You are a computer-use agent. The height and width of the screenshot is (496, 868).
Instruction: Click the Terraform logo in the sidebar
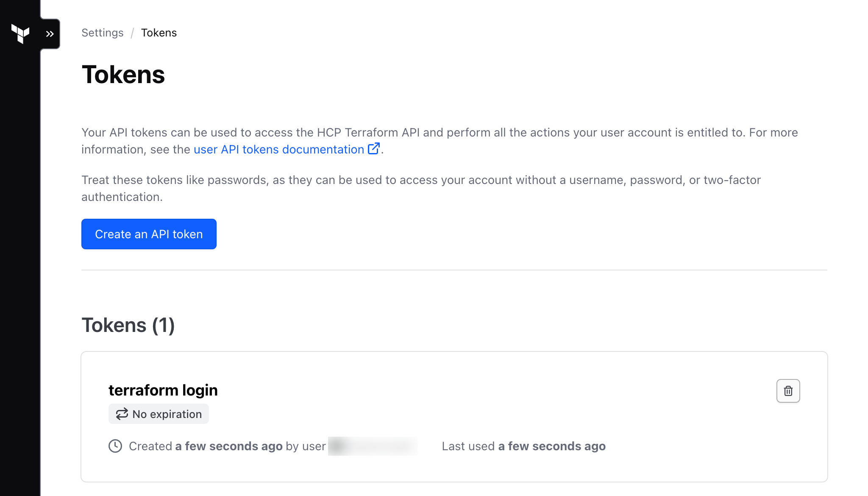tap(20, 33)
